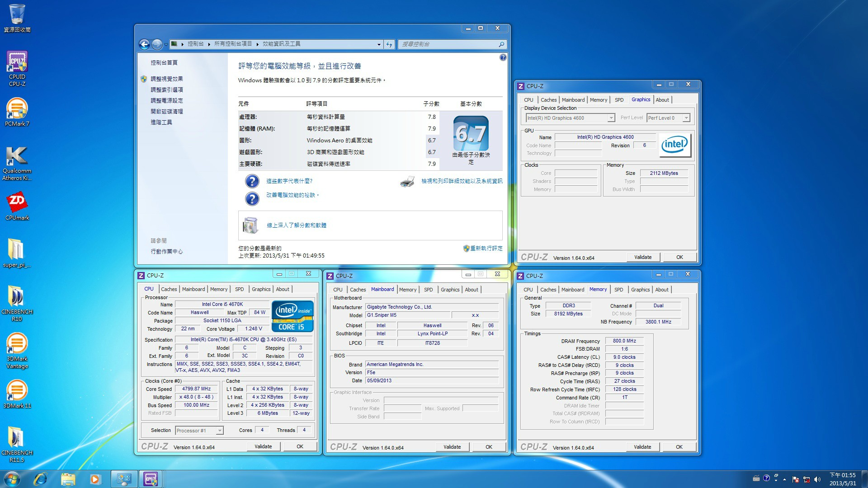This screenshot has height=488, width=868.
Task: Click the volume speaker icon in system tray
Action: (x=817, y=479)
